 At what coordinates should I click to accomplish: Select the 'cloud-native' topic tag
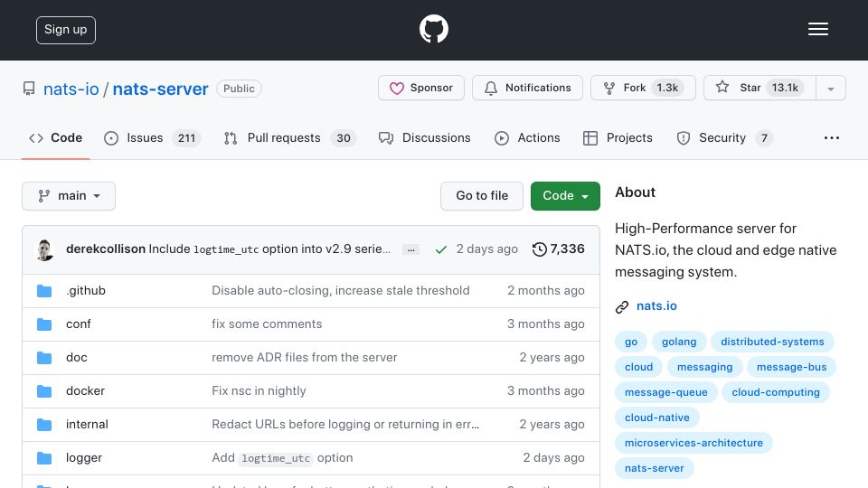coord(657,418)
